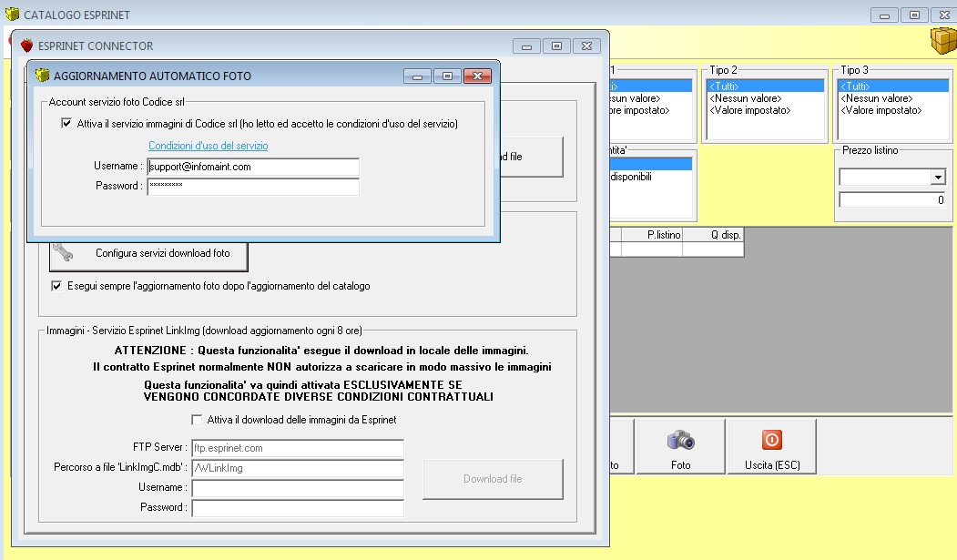
Task: Click the Prezzo listino numeric field showing 0
Action: click(892, 200)
